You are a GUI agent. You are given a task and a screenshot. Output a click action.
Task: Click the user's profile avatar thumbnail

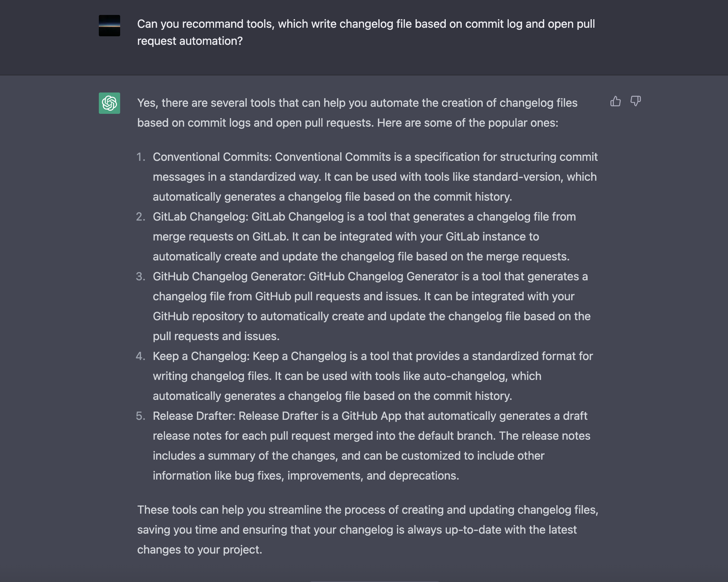[x=109, y=26]
